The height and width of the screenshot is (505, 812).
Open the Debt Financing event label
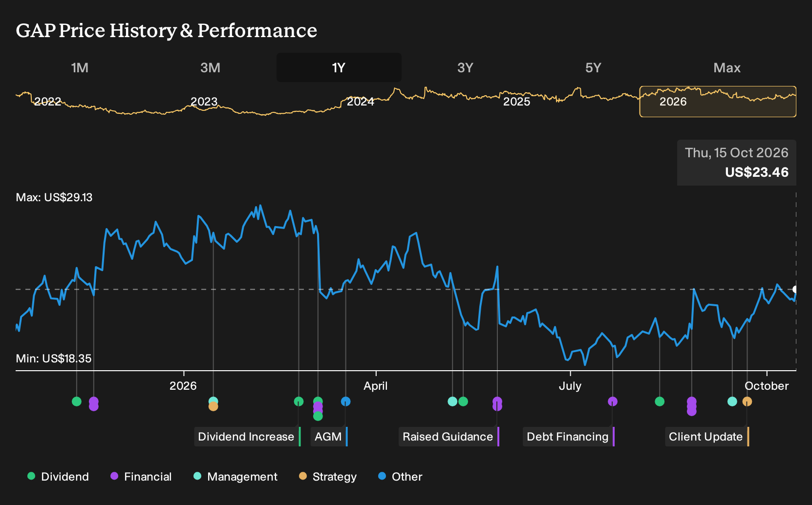point(569,437)
